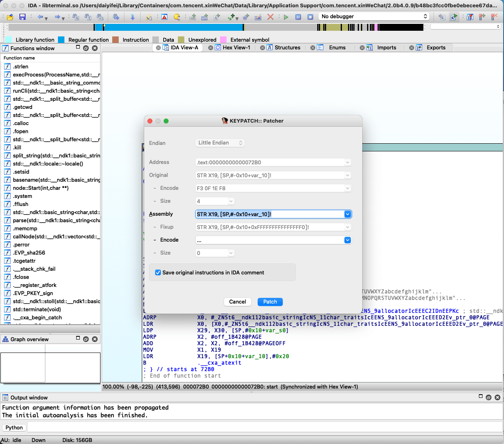504x444 pixels.
Task: Click the Patch button
Action: coord(270,302)
